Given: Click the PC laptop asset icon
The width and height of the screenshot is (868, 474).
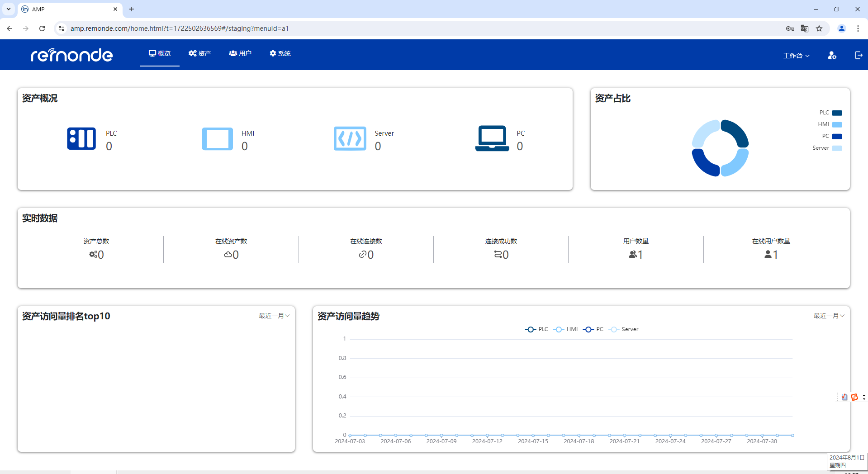Looking at the screenshot, I should (492, 138).
